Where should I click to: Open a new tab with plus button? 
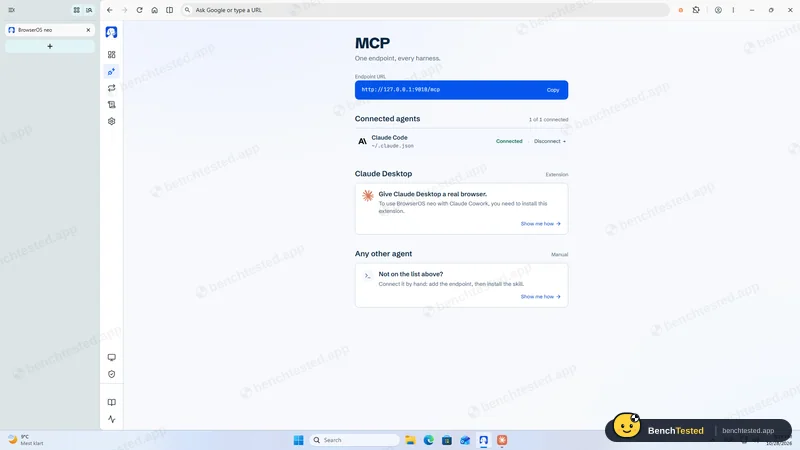click(x=49, y=46)
